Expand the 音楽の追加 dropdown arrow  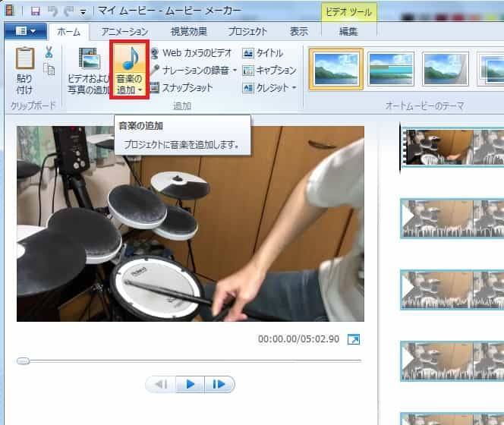140,90
